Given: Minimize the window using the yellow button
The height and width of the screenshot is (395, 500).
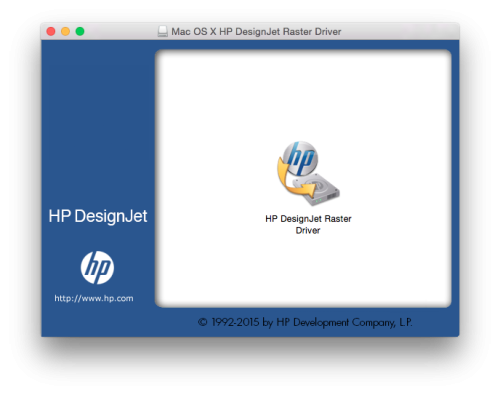Looking at the screenshot, I should pos(65,31).
